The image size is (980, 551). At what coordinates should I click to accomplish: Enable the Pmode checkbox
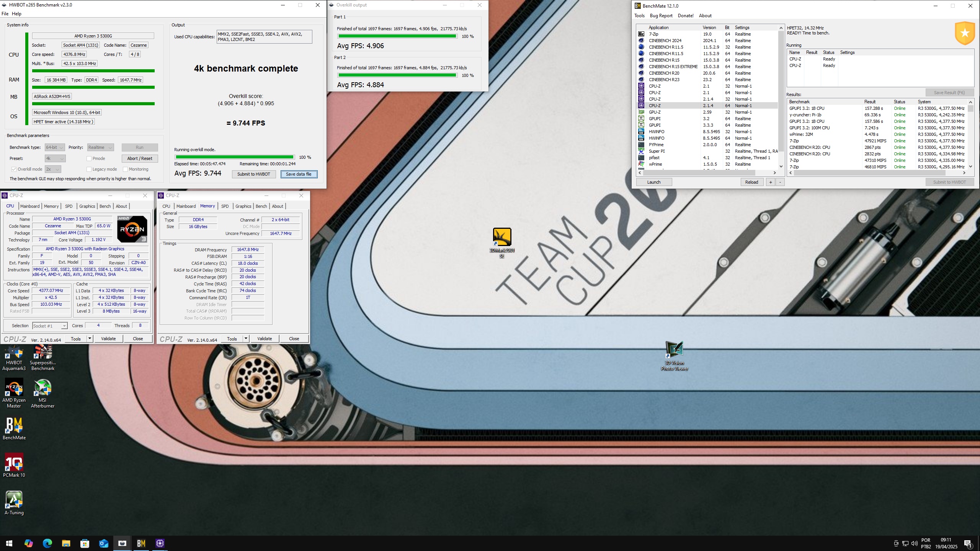[89, 158]
